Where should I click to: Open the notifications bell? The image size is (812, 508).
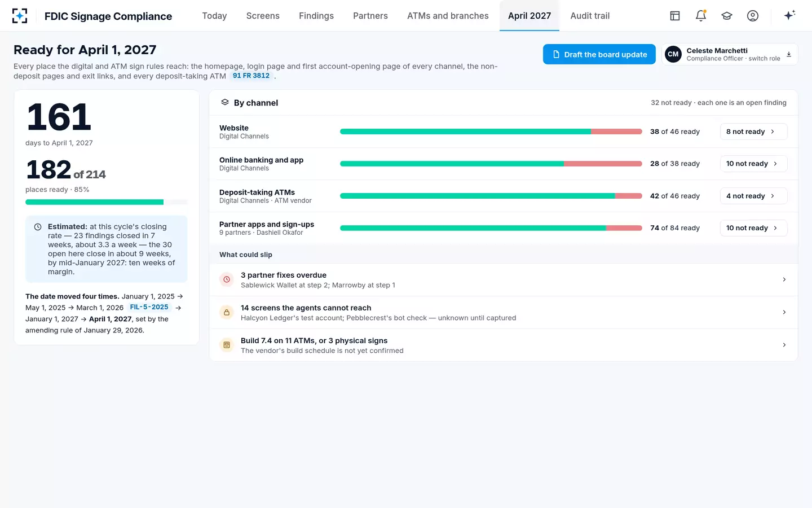701,16
